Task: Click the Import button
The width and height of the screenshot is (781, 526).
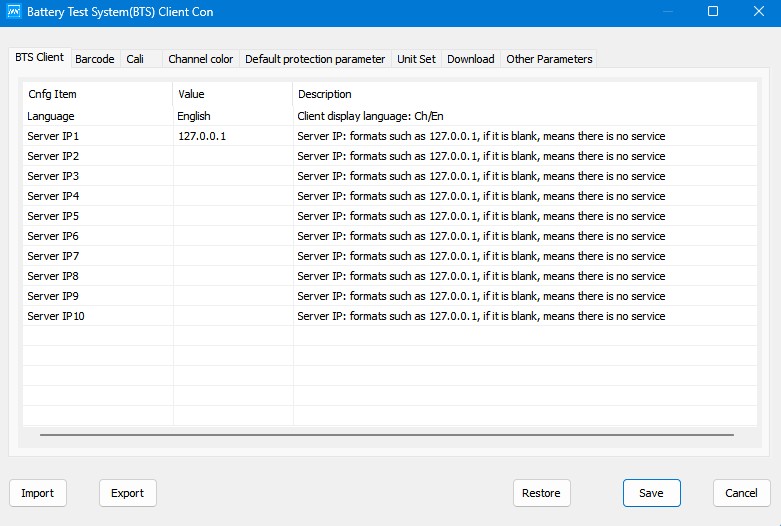Action: (38, 493)
